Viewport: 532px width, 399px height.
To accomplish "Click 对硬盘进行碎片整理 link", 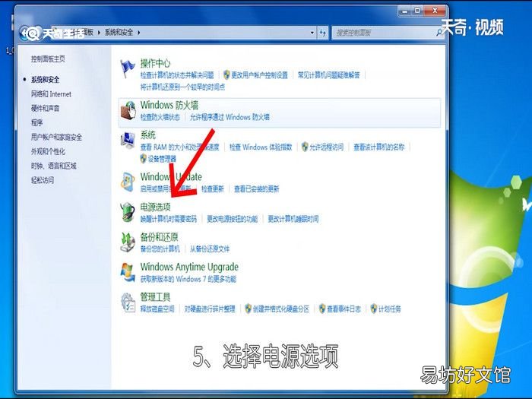I will [210, 309].
